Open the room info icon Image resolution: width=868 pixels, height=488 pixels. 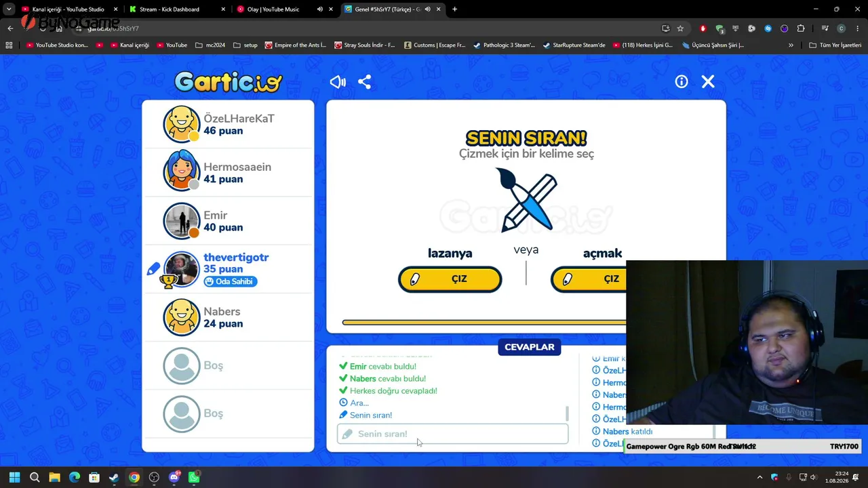click(x=682, y=82)
